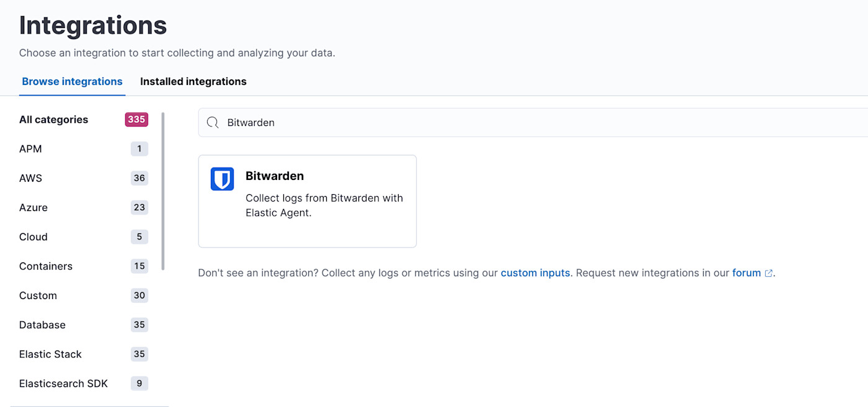The height and width of the screenshot is (407, 868).
Task: Click the Bitwarden shield logo icon
Action: coord(221,179)
